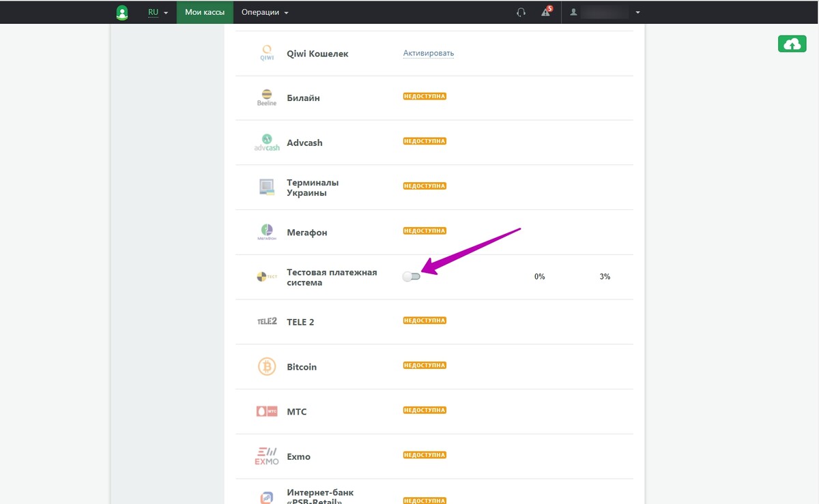Click the Мегафон logo icon
The width and height of the screenshot is (819, 504).
[267, 233]
